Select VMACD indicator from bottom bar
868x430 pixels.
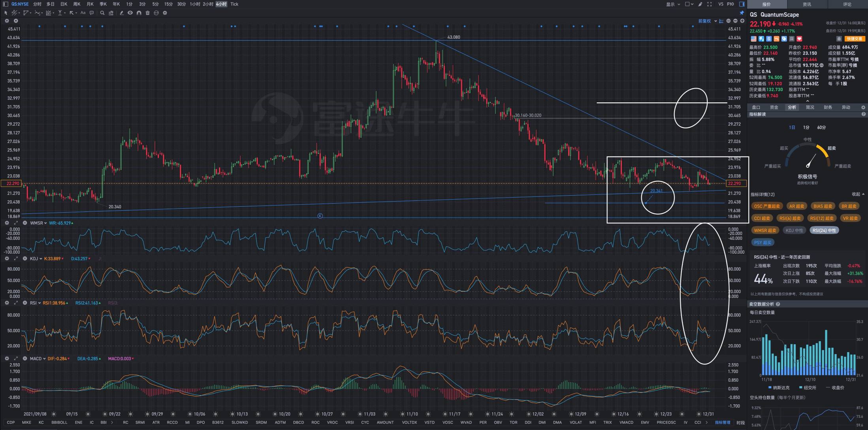626,422
